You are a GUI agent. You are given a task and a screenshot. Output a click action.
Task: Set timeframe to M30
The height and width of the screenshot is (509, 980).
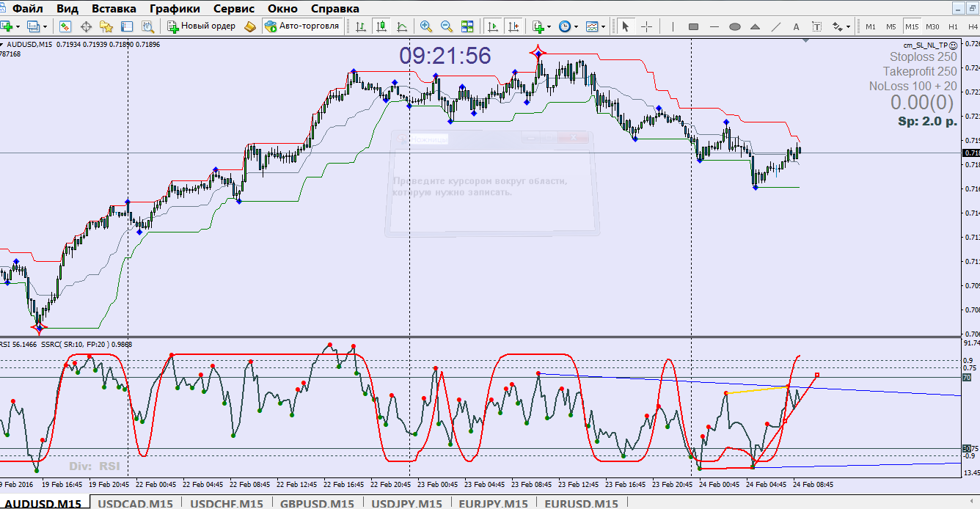click(x=932, y=26)
